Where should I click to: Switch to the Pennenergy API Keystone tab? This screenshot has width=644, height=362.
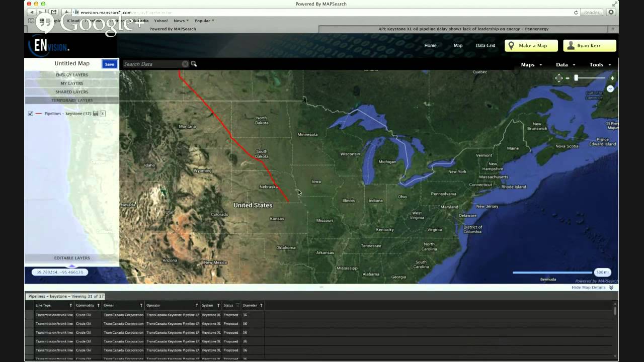(463, 29)
